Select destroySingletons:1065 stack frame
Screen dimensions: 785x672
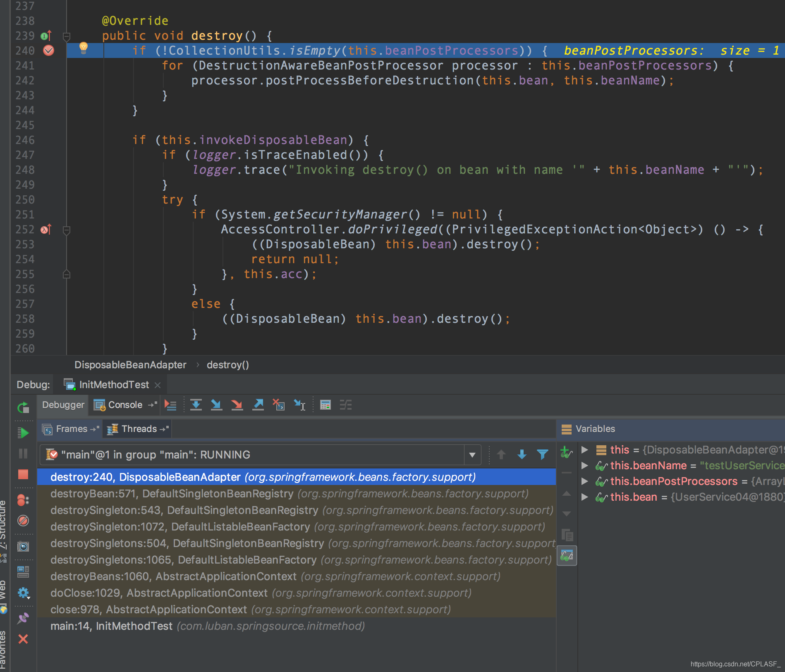[297, 560]
